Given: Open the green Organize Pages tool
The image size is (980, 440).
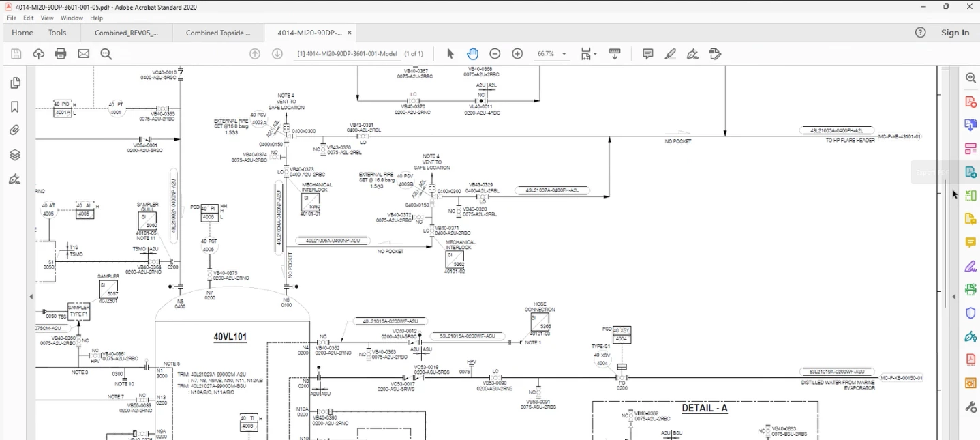Looking at the screenshot, I should coord(970,196).
